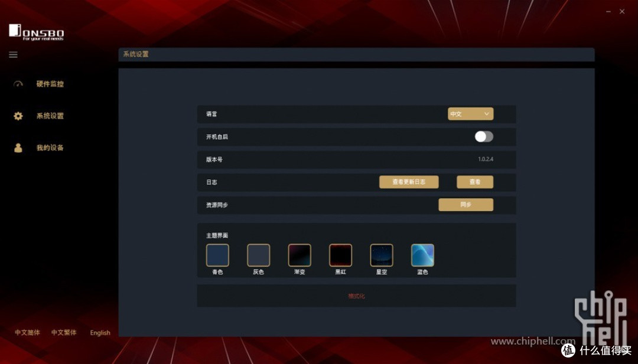Click the JONSBO logo
638x364 pixels.
click(x=36, y=32)
